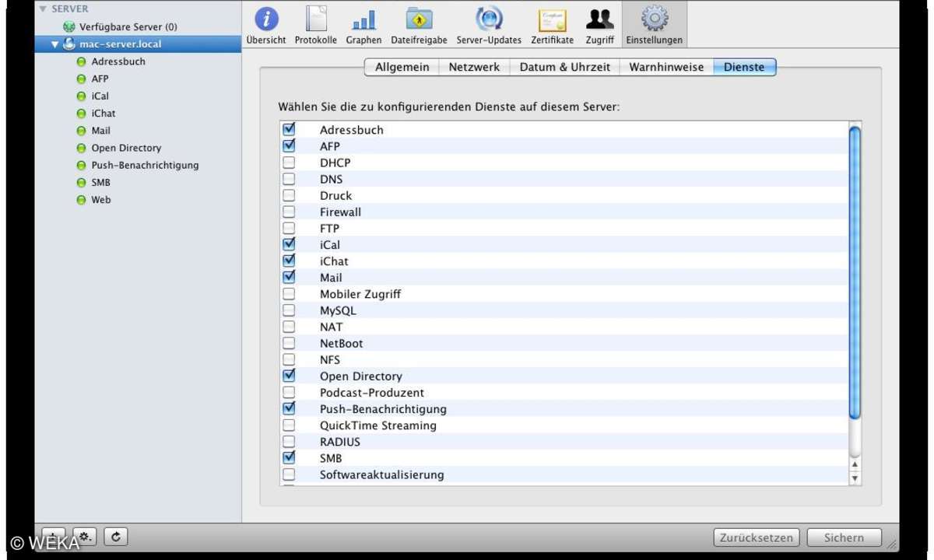The height and width of the screenshot is (560, 934).
Task: Select Verfügbare Server (0) in sidebar
Action: pos(128,26)
